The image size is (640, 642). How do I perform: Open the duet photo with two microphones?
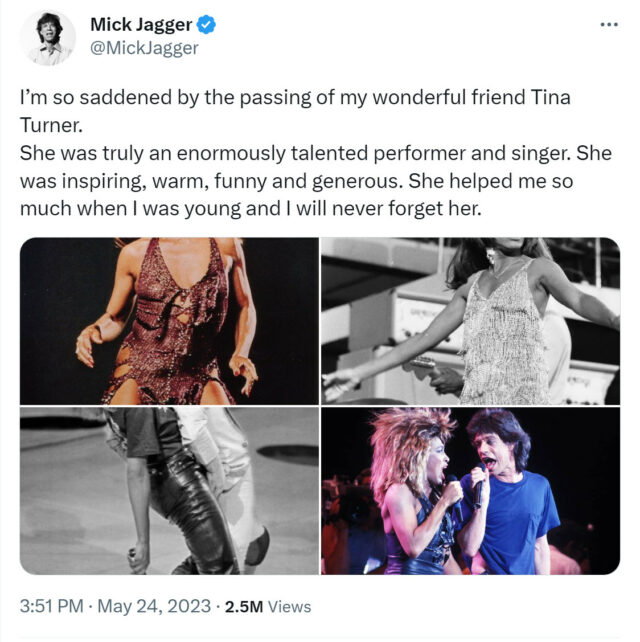(470, 491)
